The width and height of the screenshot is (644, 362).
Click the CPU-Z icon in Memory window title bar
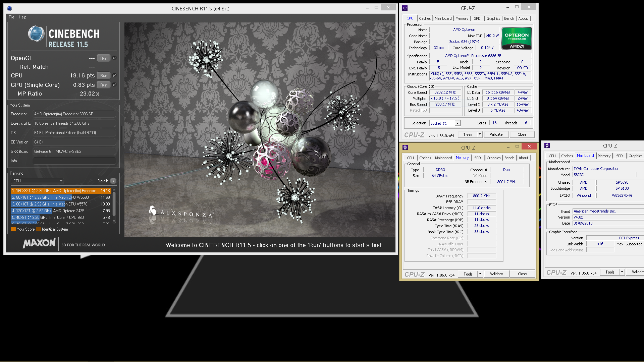pos(405,147)
